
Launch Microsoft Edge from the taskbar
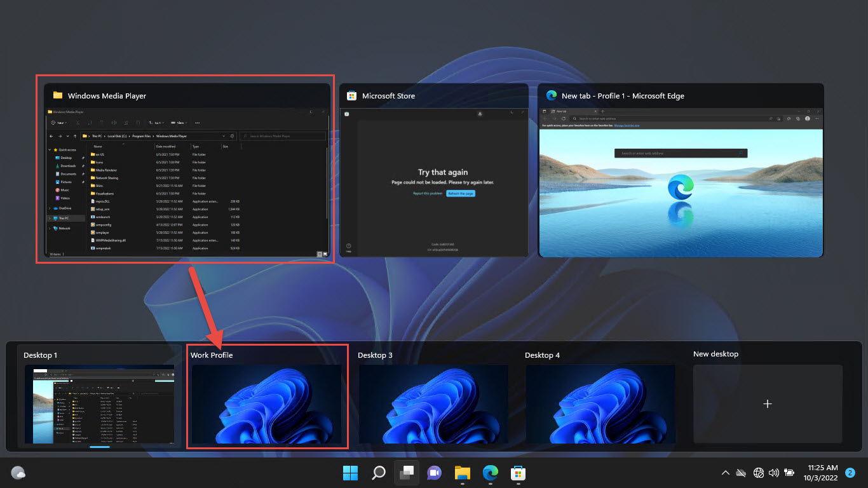[x=490, y=473]
